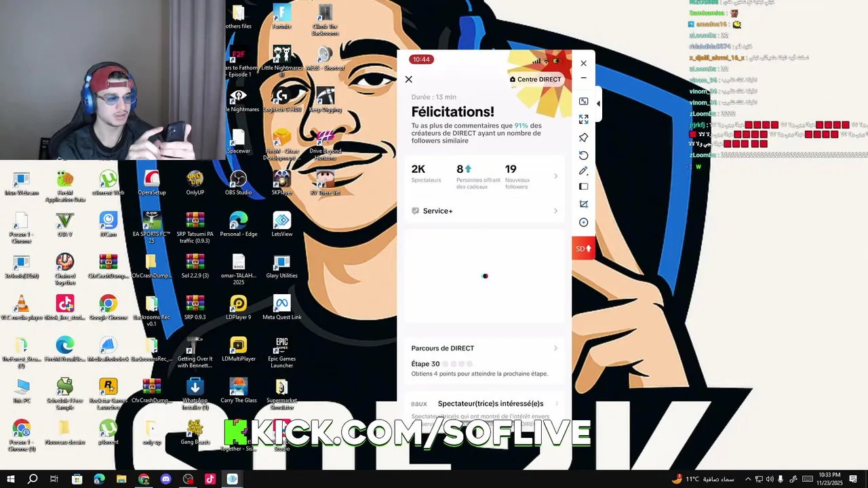Expand the Service+ chevron arrow
Viewport: 868px width, 488px height.
pos(555,211)
